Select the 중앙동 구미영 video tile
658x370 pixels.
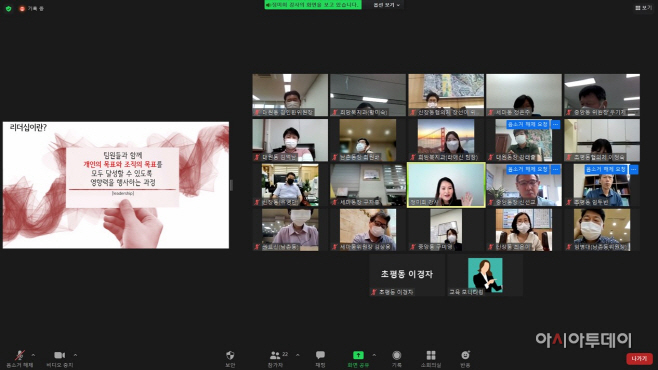click(x=446, y=230)
